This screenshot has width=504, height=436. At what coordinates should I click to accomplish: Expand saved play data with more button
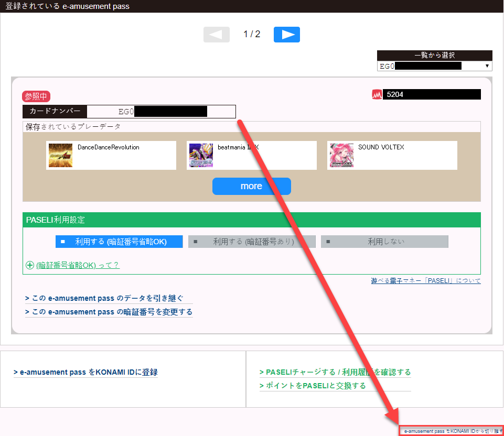click(x=252, y=186)
